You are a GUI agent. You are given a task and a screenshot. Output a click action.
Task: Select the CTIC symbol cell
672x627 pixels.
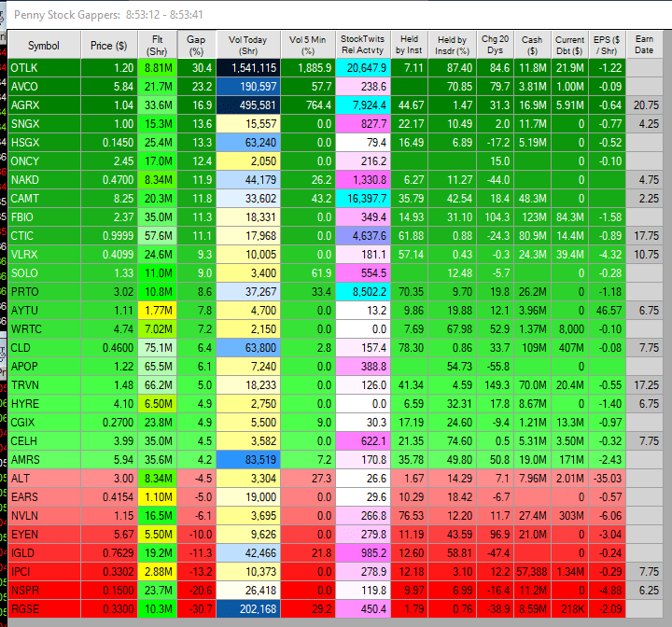tap(44, 236)
